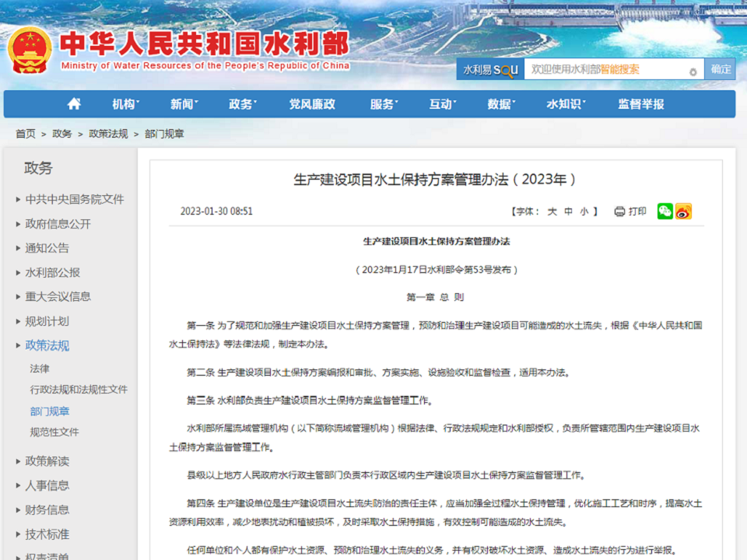
Task: Click the 确定 search button
Action: 721,69
